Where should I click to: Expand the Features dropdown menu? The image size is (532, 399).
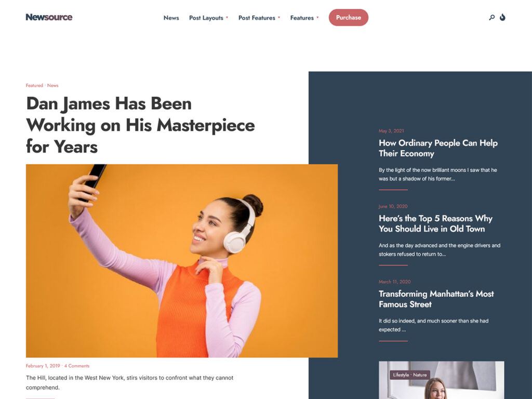[304, 18]
